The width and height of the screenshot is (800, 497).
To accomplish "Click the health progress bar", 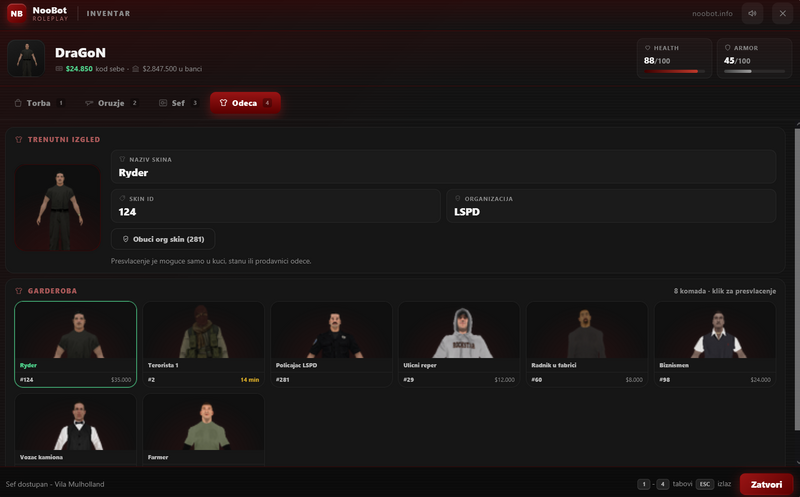I will tap(674, 71).
